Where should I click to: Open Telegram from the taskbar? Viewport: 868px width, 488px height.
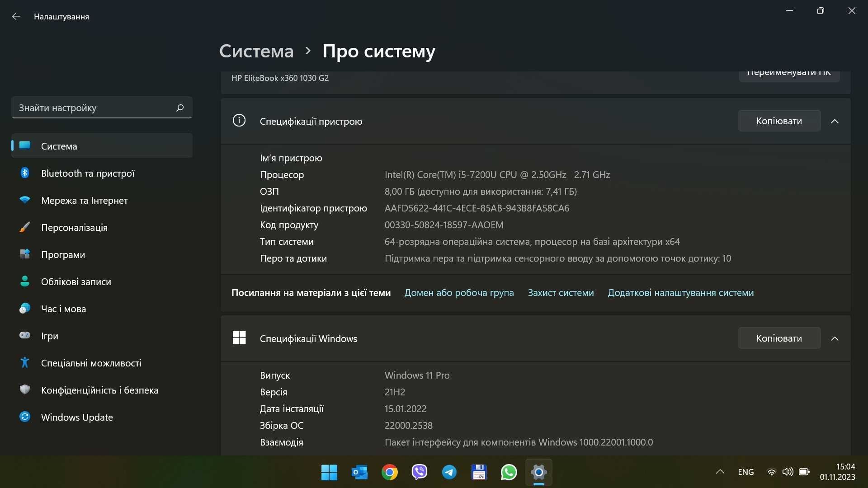pyautogui.click(x=449, y=473)
